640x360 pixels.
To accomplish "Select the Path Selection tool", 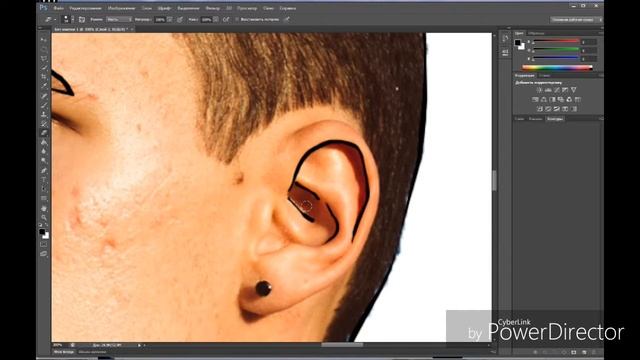I will (x=44, y=189).
